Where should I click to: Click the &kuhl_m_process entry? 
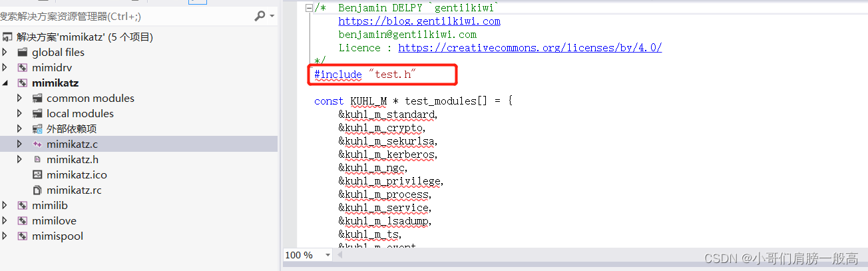click(x=385, y=194)
